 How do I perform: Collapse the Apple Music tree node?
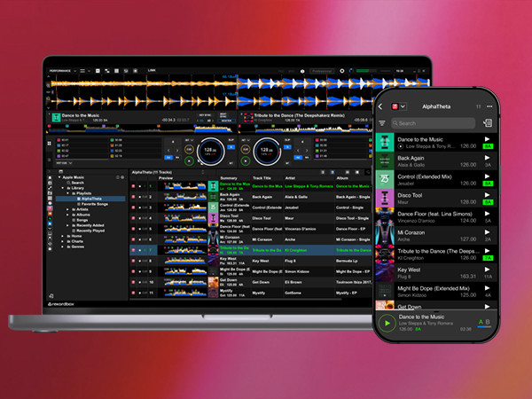point(59,177)
